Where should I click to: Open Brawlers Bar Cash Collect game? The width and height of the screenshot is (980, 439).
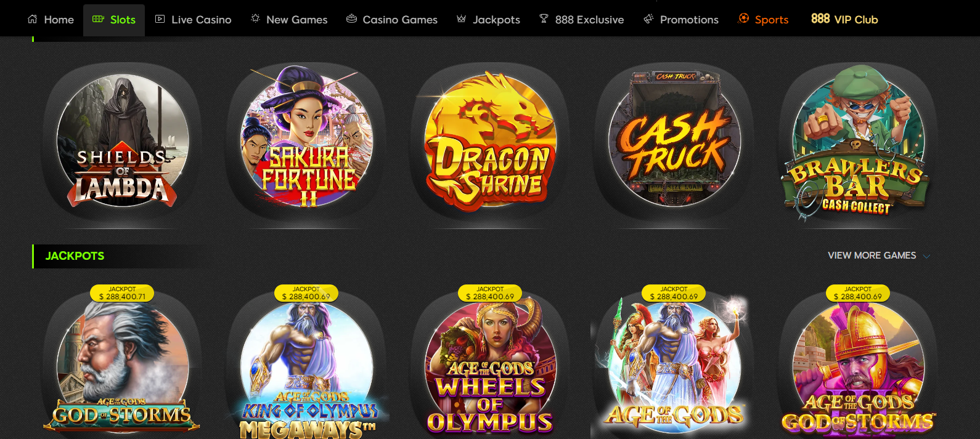(x=857, y=142)
